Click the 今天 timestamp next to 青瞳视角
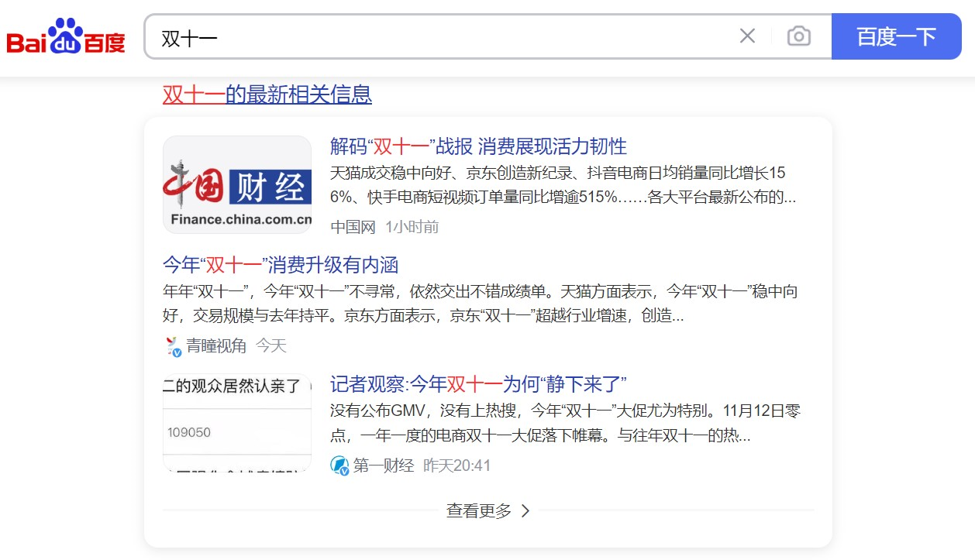Image resolution: width=975 pixels, height=560 pixels. tap(271, 346)
